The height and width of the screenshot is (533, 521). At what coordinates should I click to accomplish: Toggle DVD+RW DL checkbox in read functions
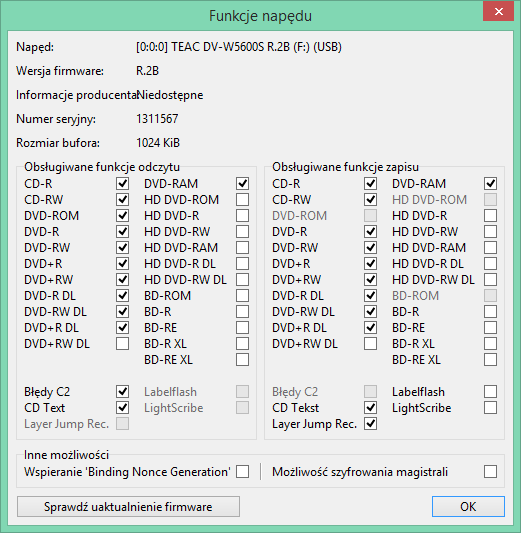(122, 343)
